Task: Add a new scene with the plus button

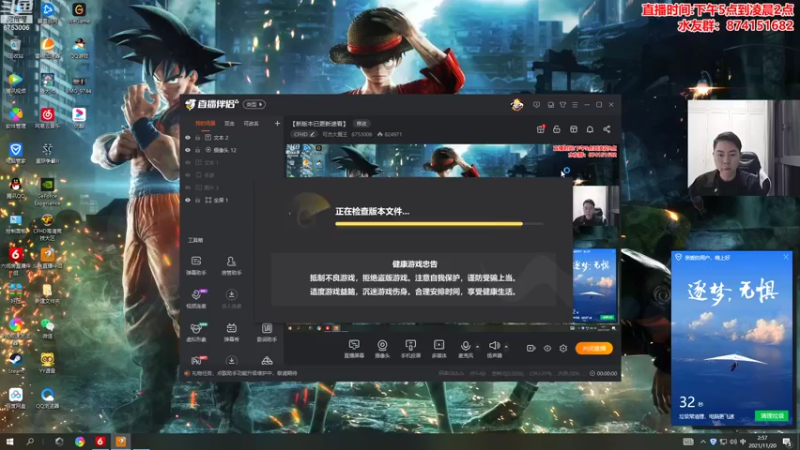Action: tap(277, 123)
